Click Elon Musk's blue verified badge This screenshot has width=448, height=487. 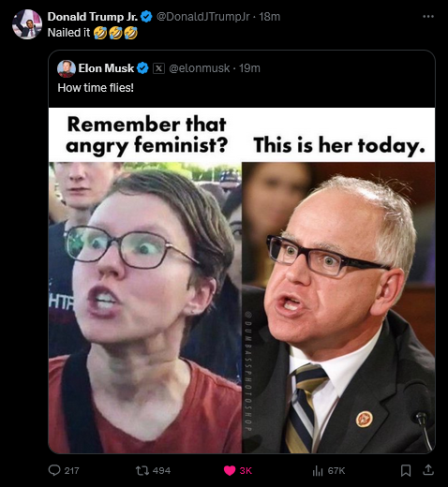tap(142, 68)
